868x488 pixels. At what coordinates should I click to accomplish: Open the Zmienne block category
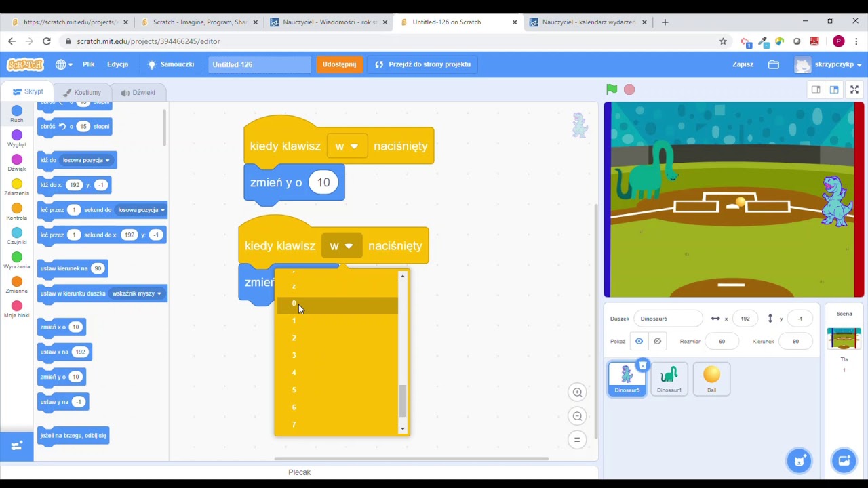17,285
